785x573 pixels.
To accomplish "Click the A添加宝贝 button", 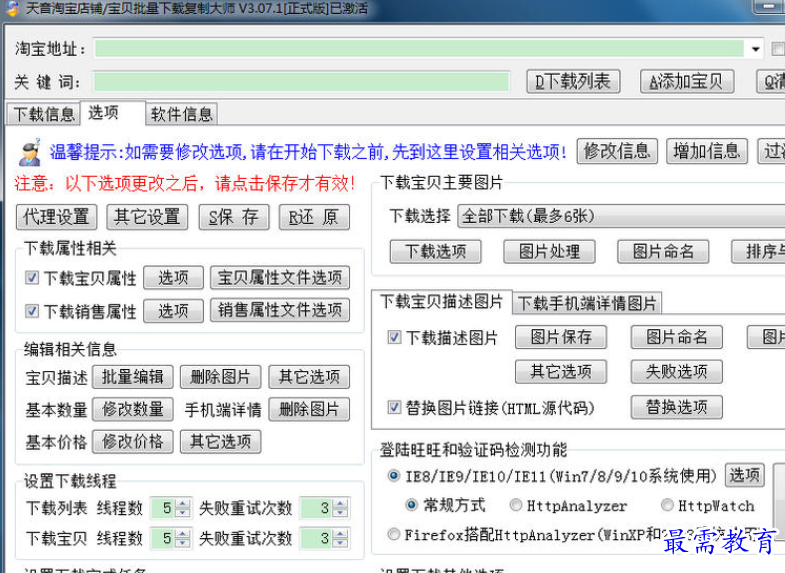I will pyautogui.click(x=687, y=82).
